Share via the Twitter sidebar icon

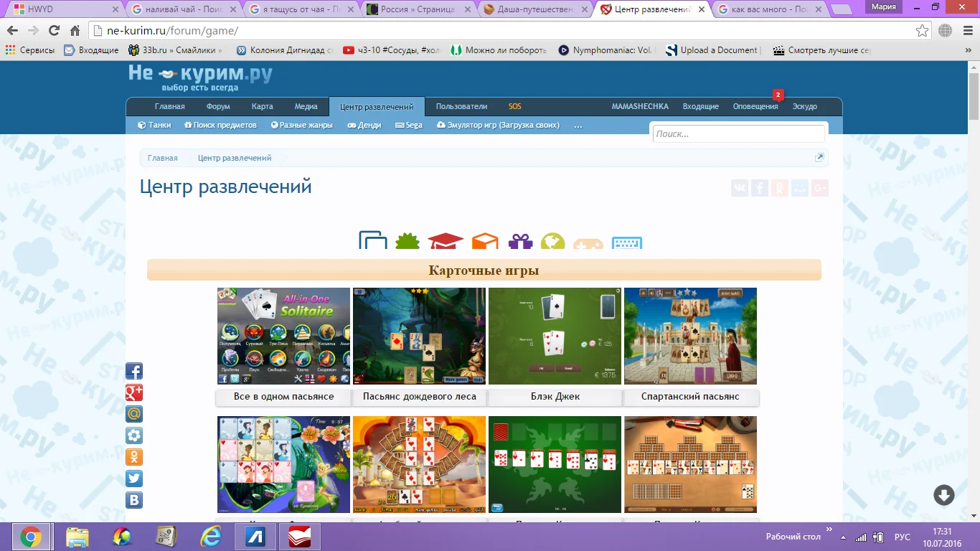coord(134,479)
